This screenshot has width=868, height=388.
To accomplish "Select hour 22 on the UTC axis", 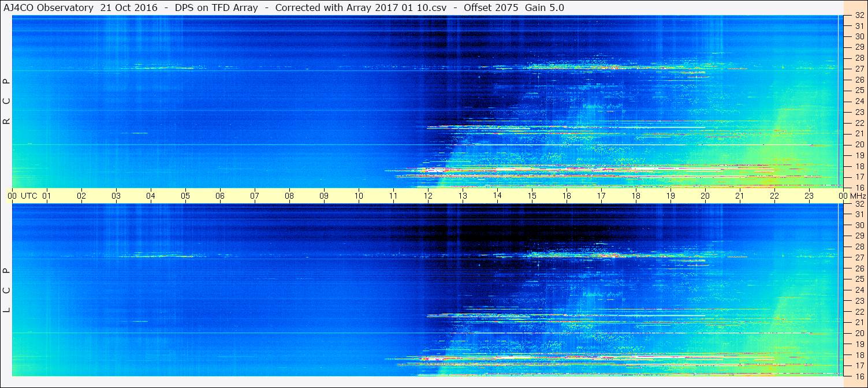I will [774, 196].
